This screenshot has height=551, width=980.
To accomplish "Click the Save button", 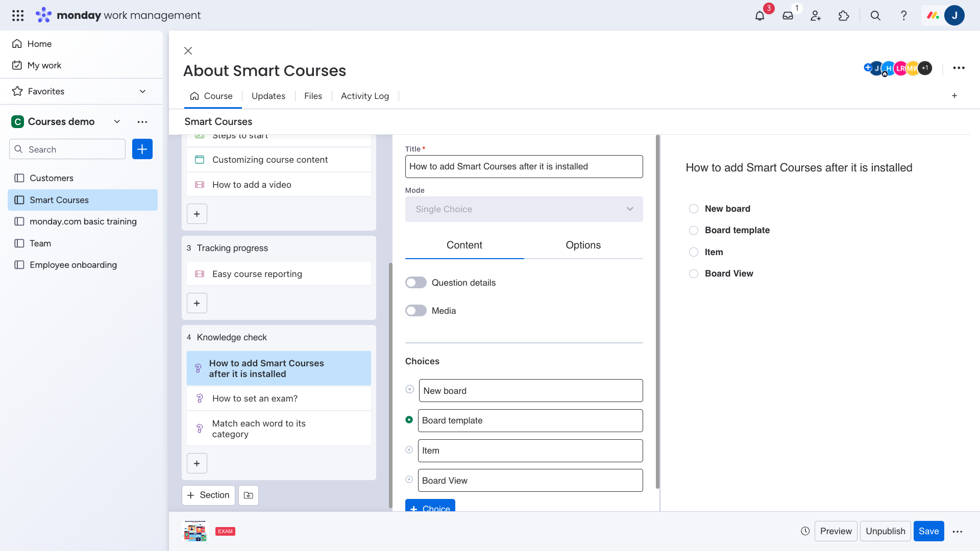I will click(x=929, y=531).
